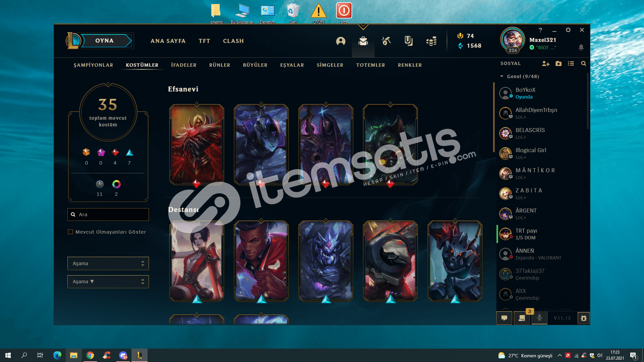
Task: Open the CLASH section
Action: 233,41
